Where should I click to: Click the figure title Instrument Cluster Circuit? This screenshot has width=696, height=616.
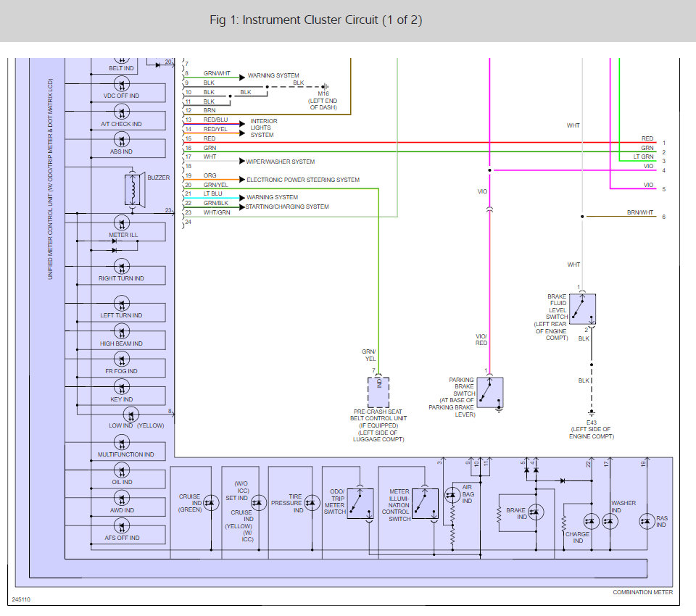coord(315,20)
